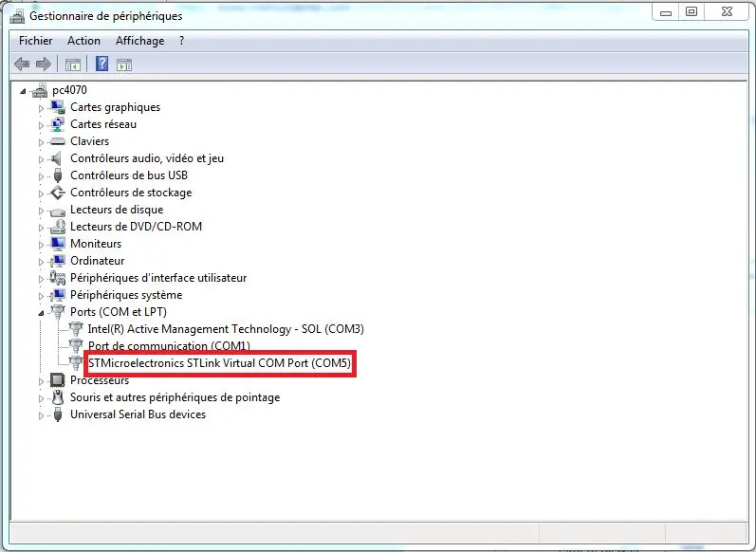Select the Processeurs label

(100, 380)
